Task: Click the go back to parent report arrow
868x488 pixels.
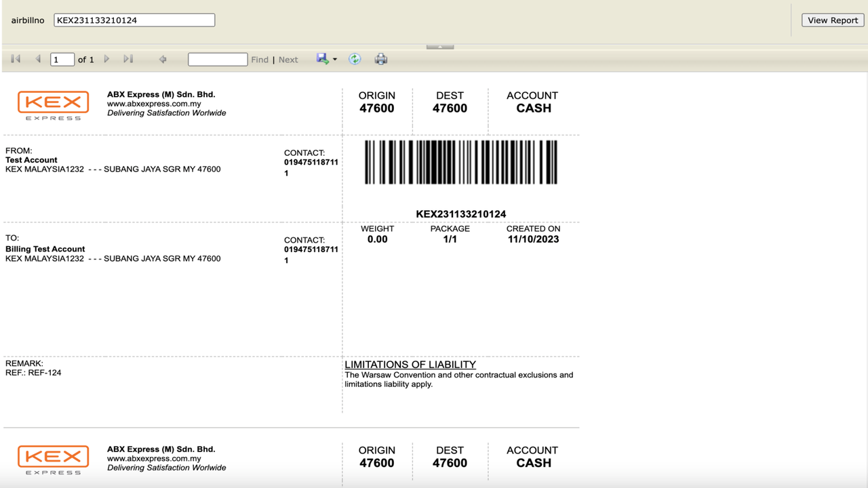Action: pyautogui.click(x=163, y=60)
